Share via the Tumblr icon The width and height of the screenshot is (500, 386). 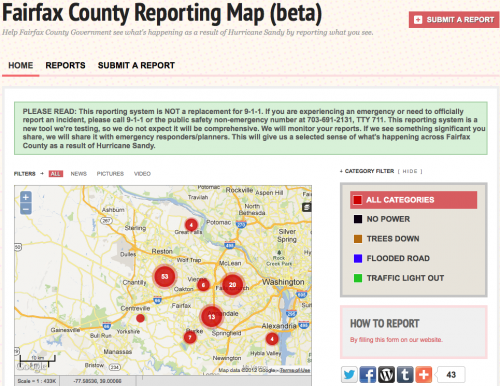[405, 374]
